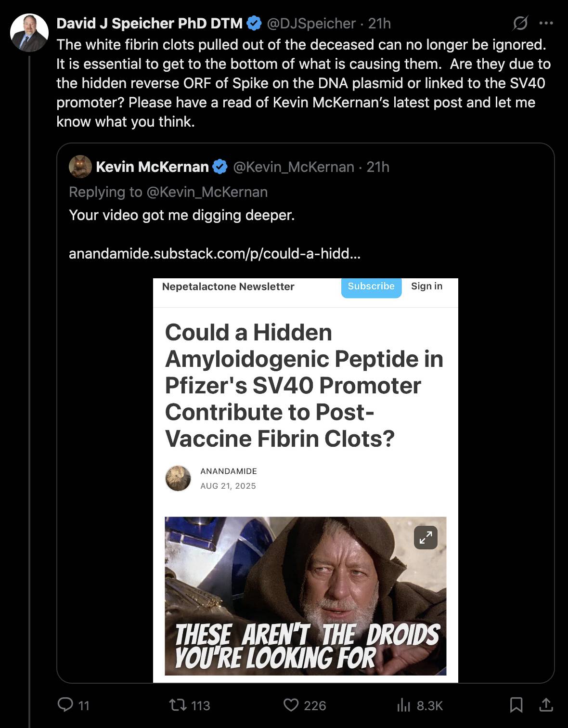This screenshot has width=568, height=728.
Task: Open the @Kevin_McKernan reply-to mention
Action: click(207, 192)
